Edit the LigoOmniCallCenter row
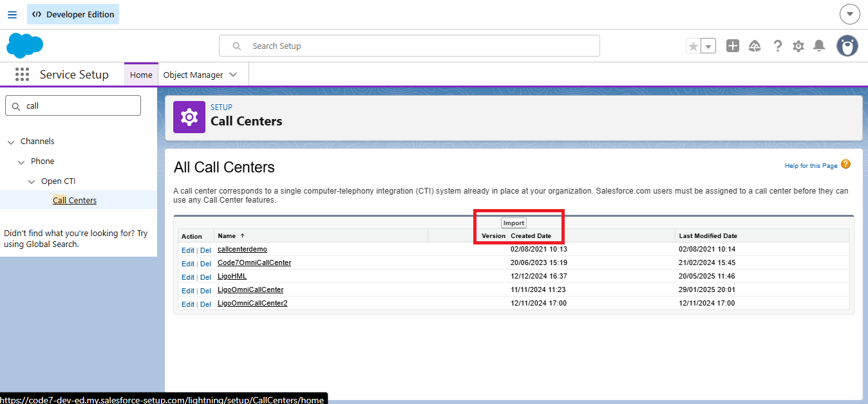 (187, 291)
